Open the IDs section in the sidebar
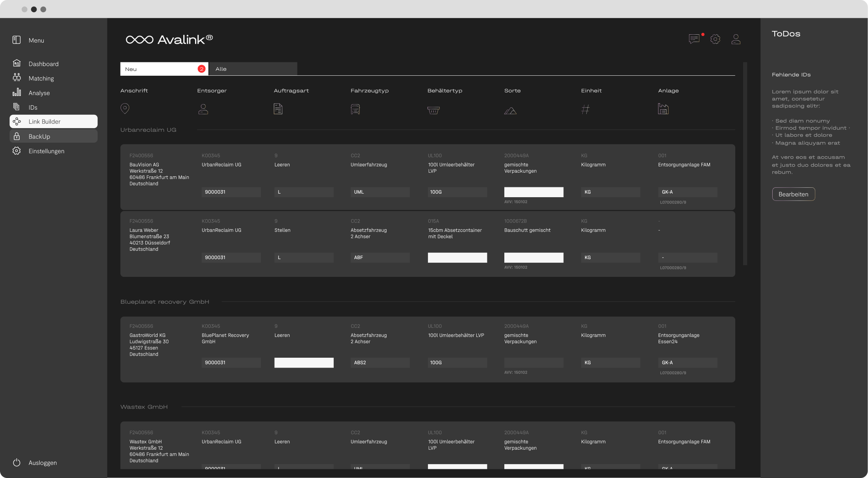Image resolution: width=868 pixels, height=478 pixels. [33, 107]
